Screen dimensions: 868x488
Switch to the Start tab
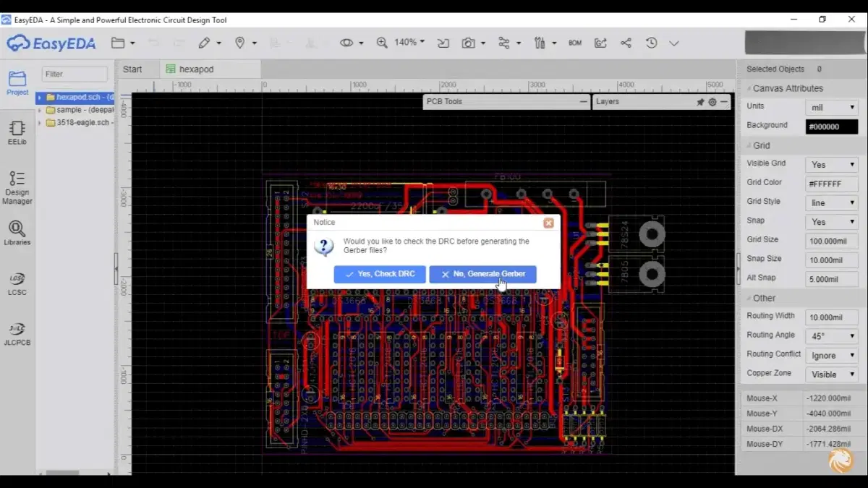point(132,69)
